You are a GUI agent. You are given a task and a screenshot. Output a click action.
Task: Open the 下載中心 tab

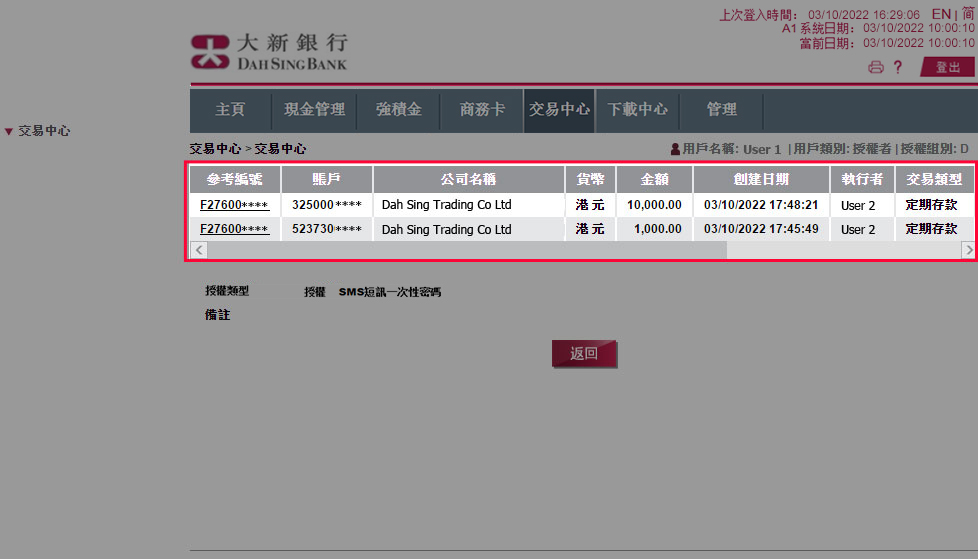[x=637, y=110]
